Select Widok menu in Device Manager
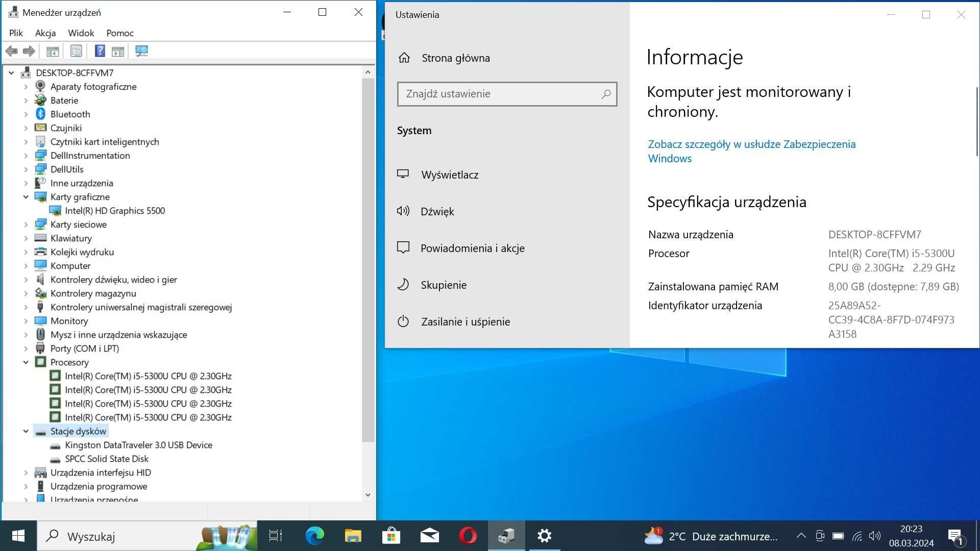Image resolution: width=980 pixels, height=551 pixels. coord(81,32)
